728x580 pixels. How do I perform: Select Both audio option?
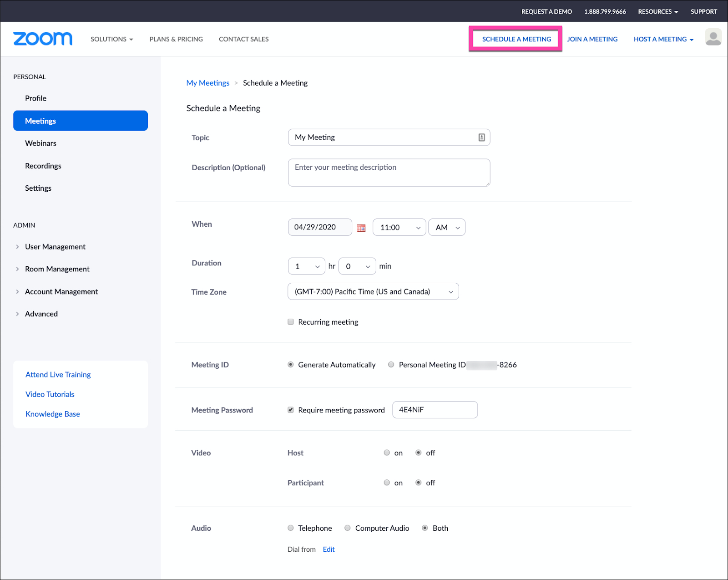pyautogui.click(x=425, y=528)
